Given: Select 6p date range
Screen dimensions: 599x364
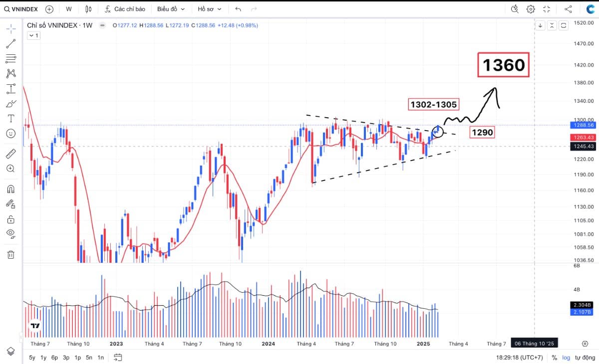Looking at the screenshot, I should point(55,358).
